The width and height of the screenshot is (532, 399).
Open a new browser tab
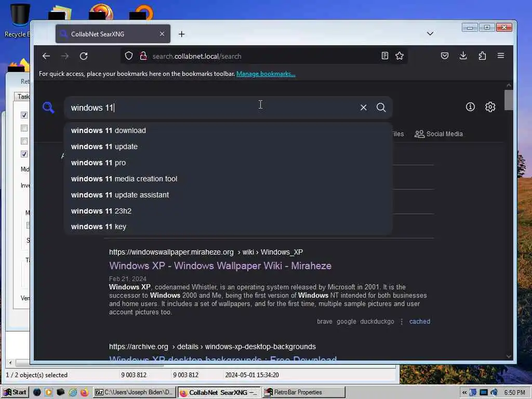pos(181,34)
